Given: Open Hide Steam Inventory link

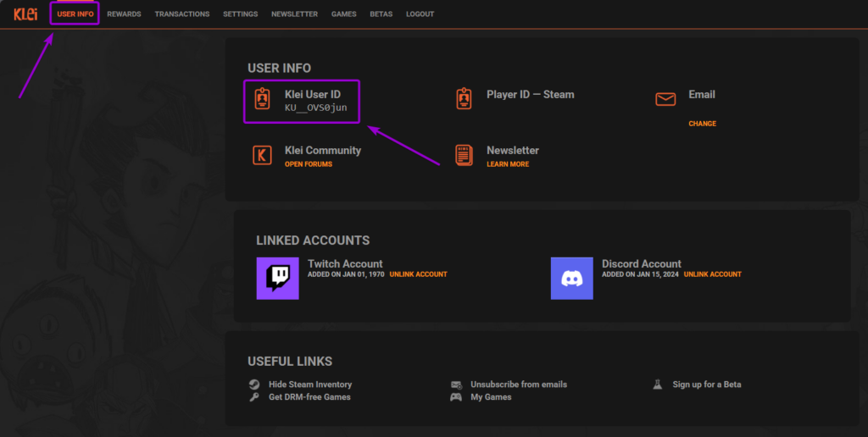Looking at the screenshot, I should coord(310,384).
